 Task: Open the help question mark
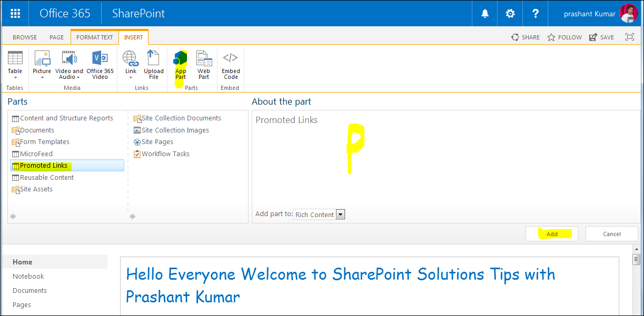coord(536,14)
